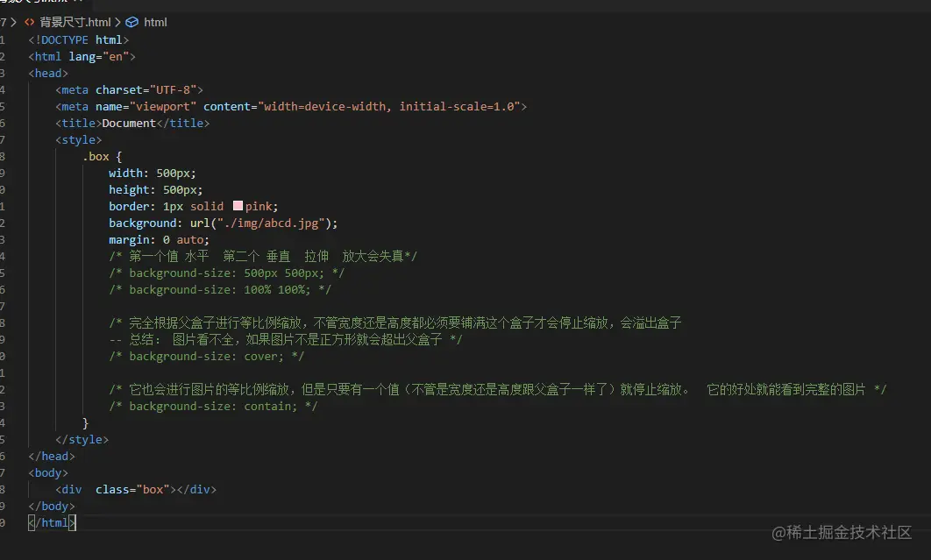
Task: Expand the html symbol breadcrumb entry
Action: click(x=155, y=22)
